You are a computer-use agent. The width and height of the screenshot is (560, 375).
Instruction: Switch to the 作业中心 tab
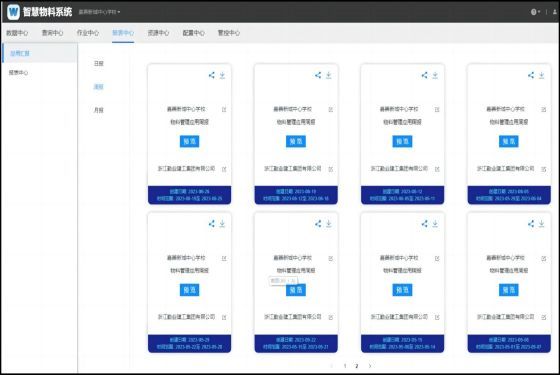pyautogui.click(x=88, y=33)
